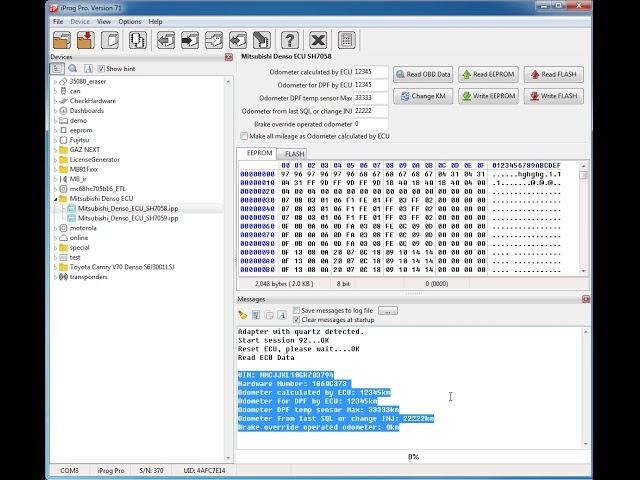The width and height of the screenshot is (640, 480).
Task: Select the CheckHardware tree item
Action: tap(93, 101)
